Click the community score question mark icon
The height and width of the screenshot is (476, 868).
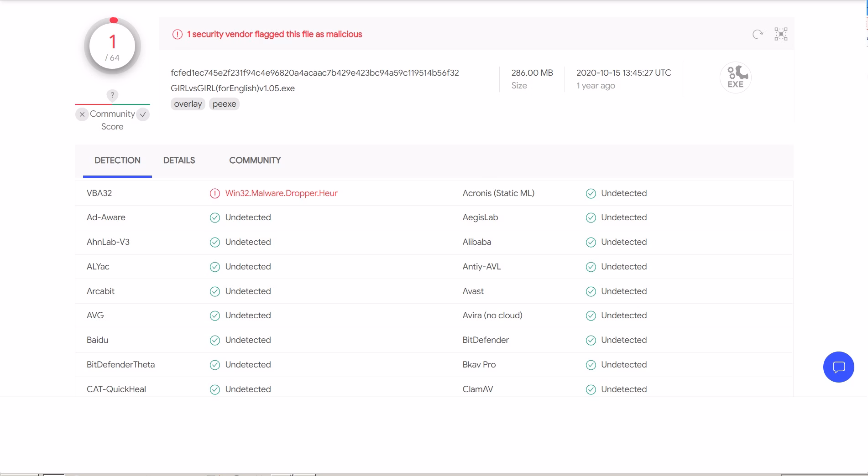(112, 95)
